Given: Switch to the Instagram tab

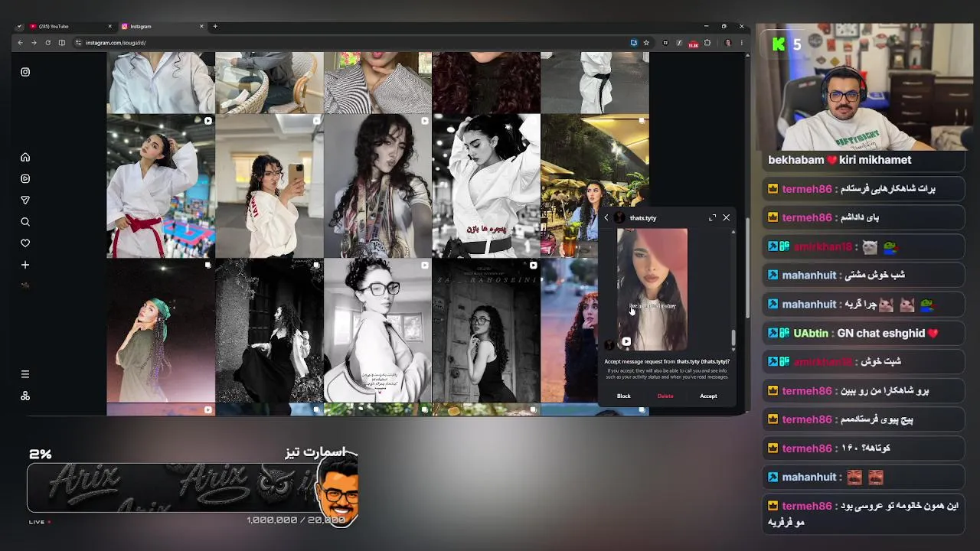Looking at the screenshot, I should [162, 27].
